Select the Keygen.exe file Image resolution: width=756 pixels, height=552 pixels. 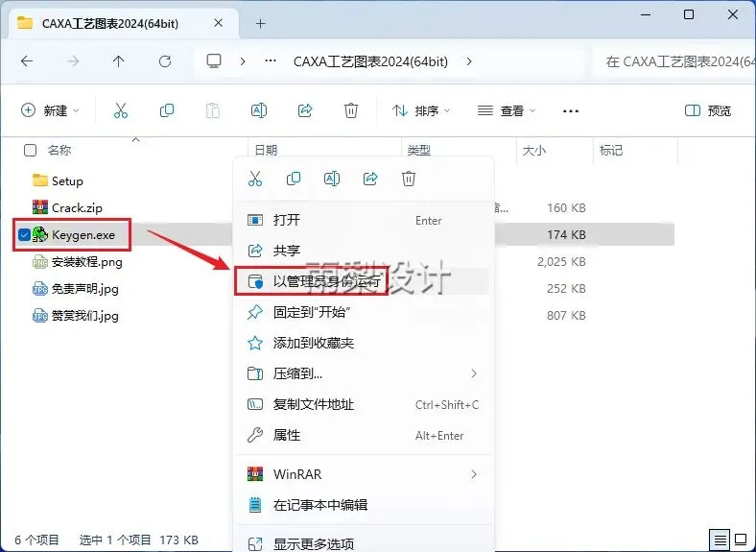tap(83, 235)
